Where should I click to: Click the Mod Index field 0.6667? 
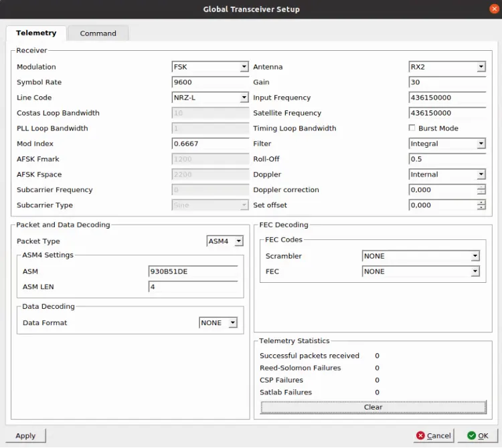click(x=210, y=144)
